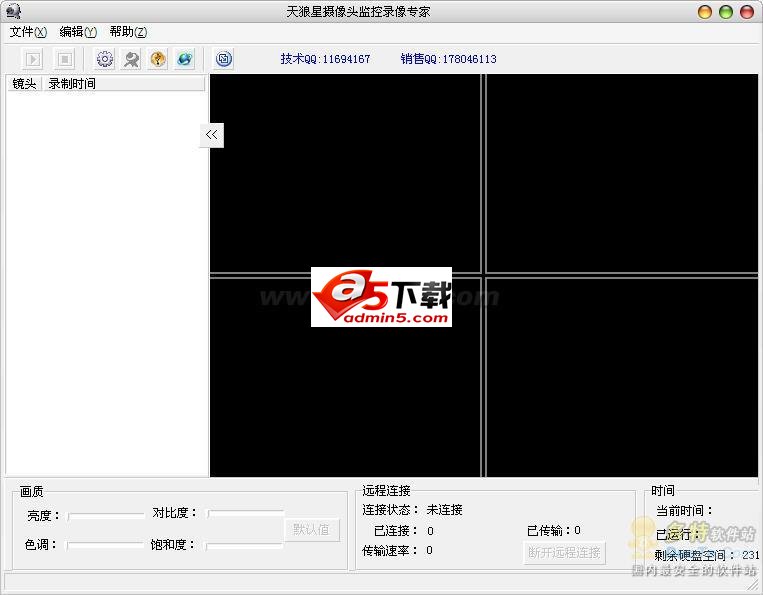Click the 传输速率 label

pyautogui.click(x=389, y=550)
